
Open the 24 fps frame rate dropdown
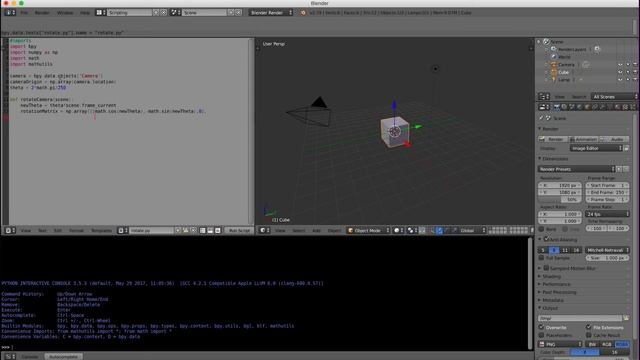click(x=607, y=214)
